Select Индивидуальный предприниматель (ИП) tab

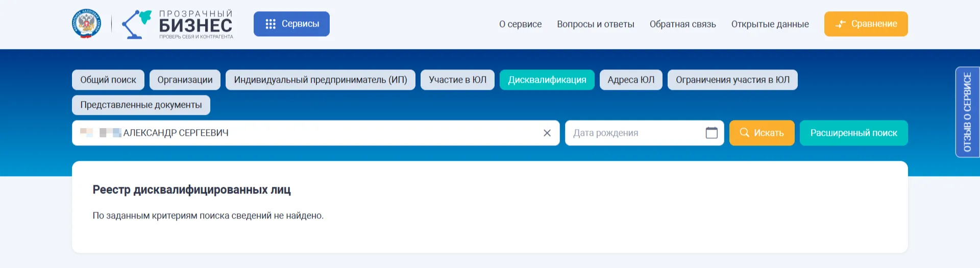pyautogui.click(x=321, y=80)
